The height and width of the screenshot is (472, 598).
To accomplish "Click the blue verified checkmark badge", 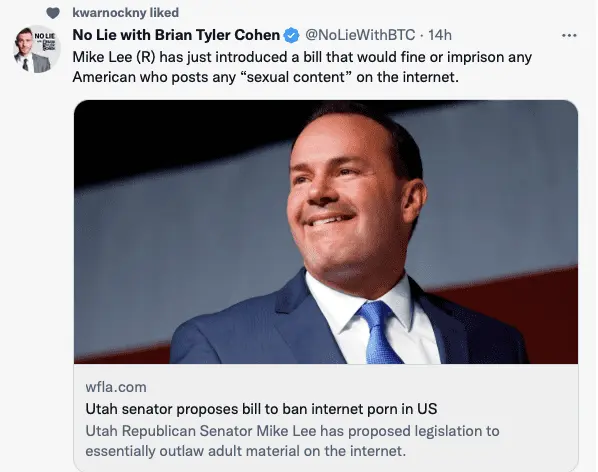I will tap(292, 35).
